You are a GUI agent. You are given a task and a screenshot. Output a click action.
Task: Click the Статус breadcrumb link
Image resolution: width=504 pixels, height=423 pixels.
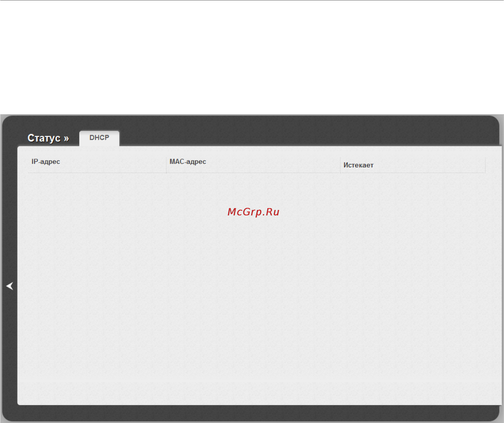click(44, 138)
